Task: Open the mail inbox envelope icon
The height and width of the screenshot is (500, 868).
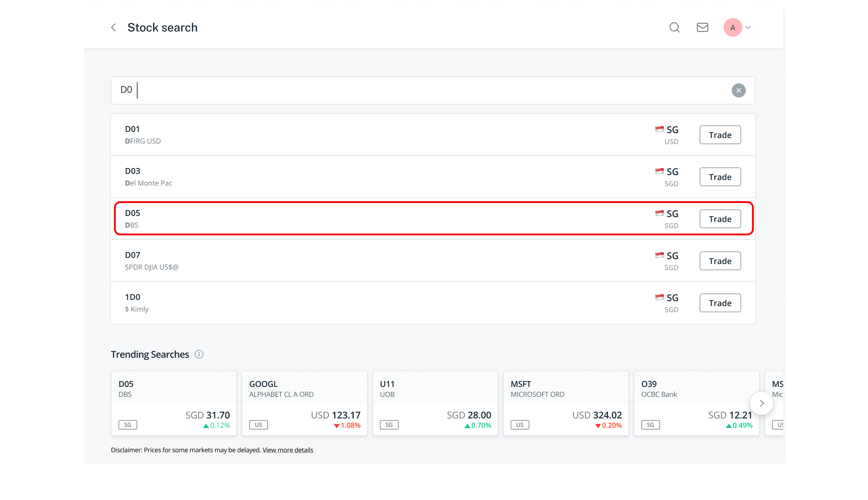Action: tap(702, 27)
